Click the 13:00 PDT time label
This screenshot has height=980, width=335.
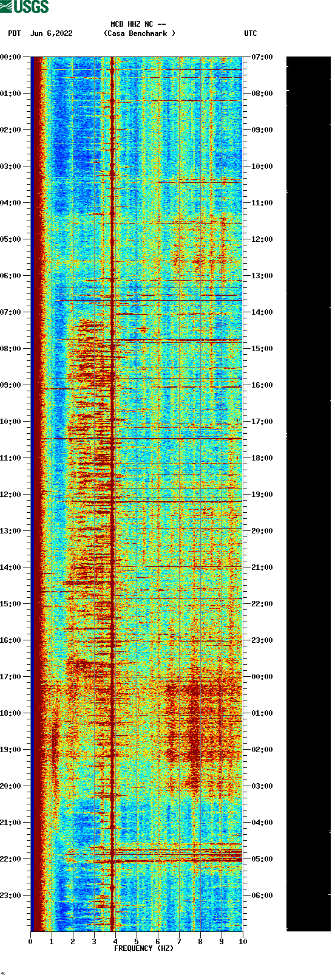click(11, 531)
